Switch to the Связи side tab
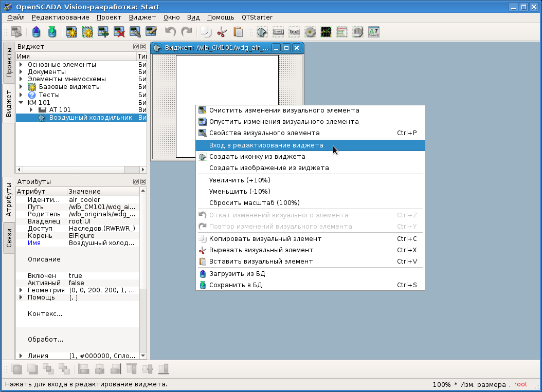This screenshot has width=542, height=392. (9, 238)
